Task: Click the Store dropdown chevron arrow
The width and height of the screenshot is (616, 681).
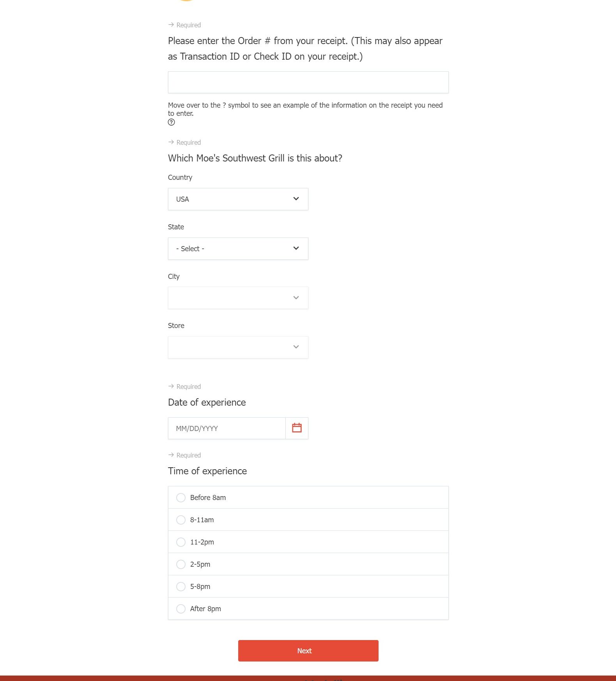Action: pyautogui.click(x=296, y=347)
